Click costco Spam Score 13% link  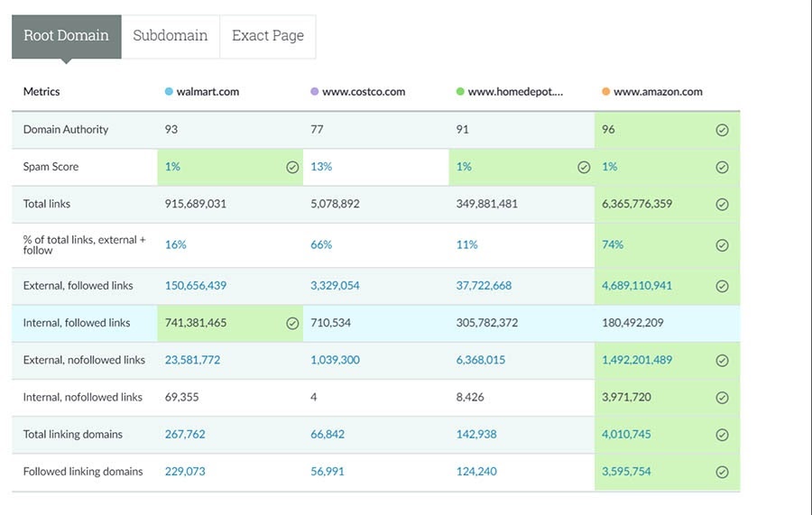click(x=321, y=167)
